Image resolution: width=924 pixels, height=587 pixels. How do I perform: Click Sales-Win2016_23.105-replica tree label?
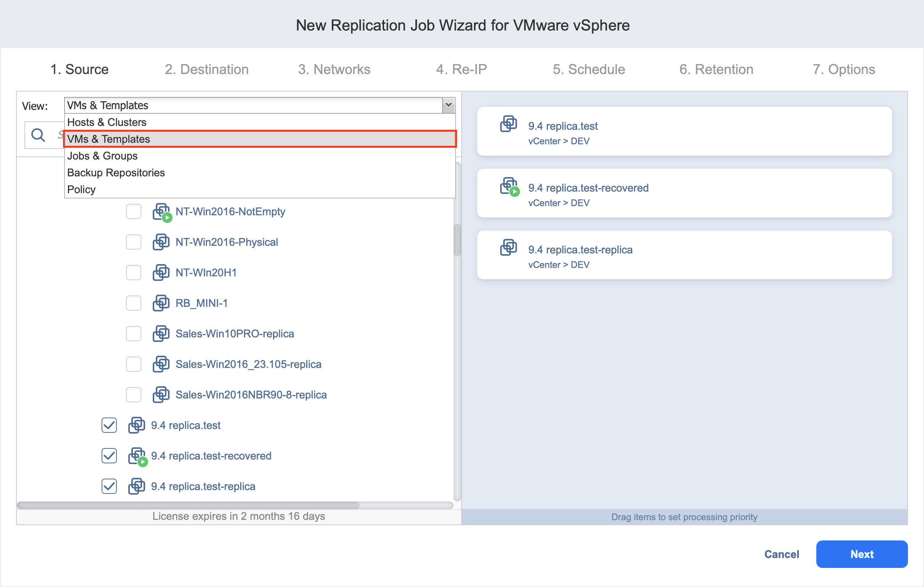click(248, 364)
